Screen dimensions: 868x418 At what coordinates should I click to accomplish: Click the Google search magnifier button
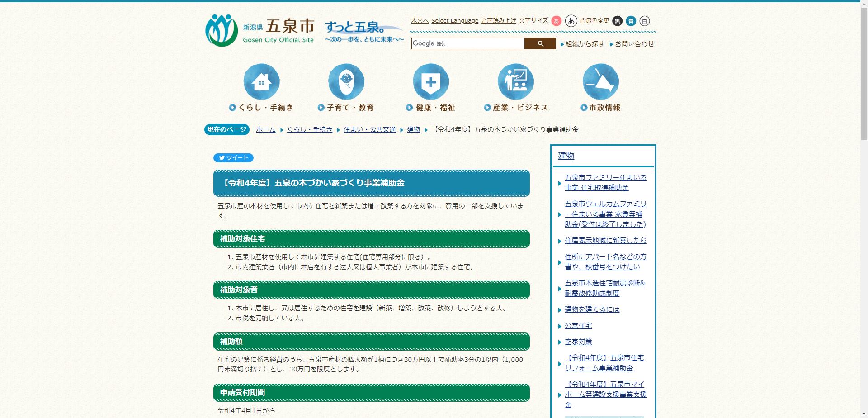[540, 43]
